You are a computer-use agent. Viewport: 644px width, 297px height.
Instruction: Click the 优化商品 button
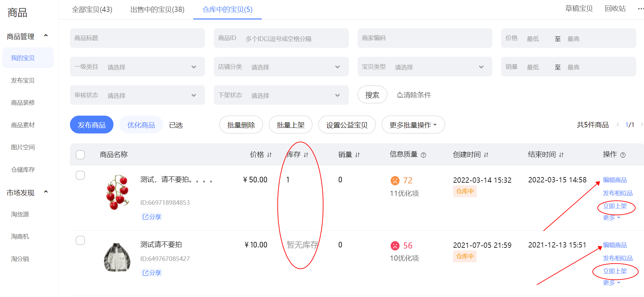[x=141, y=125]
